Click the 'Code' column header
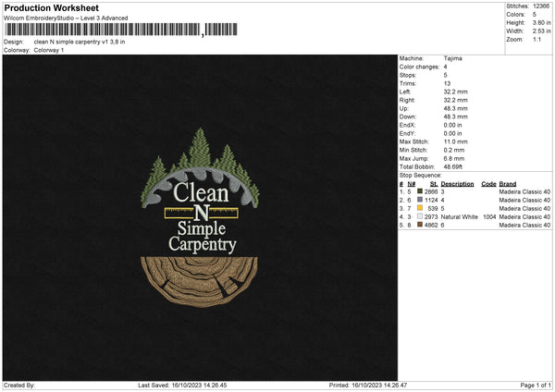The width and height of the screenshot is (555, 392). pos(488,184)
